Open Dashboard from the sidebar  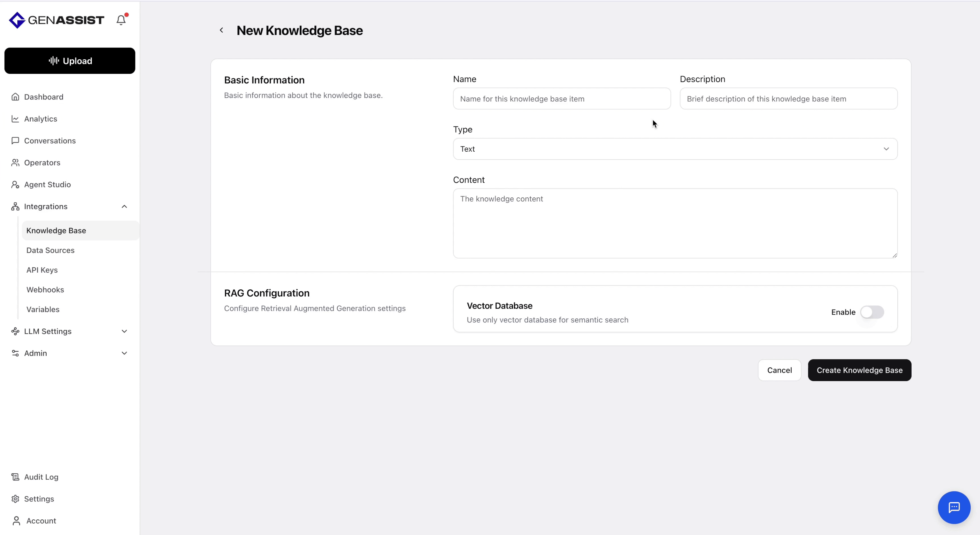pos(43,97)
